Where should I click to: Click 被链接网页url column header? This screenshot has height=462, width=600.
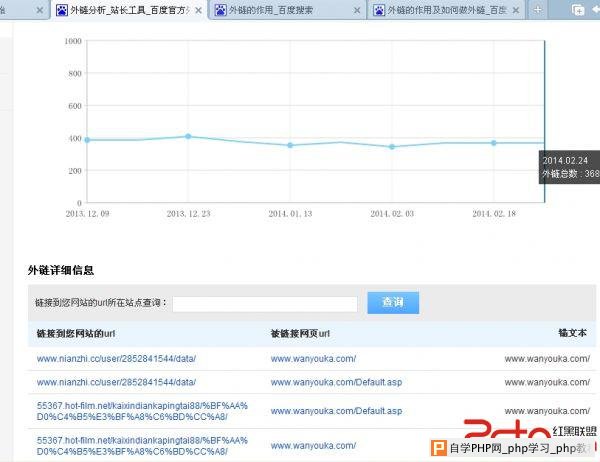click(x=300, y=333)
